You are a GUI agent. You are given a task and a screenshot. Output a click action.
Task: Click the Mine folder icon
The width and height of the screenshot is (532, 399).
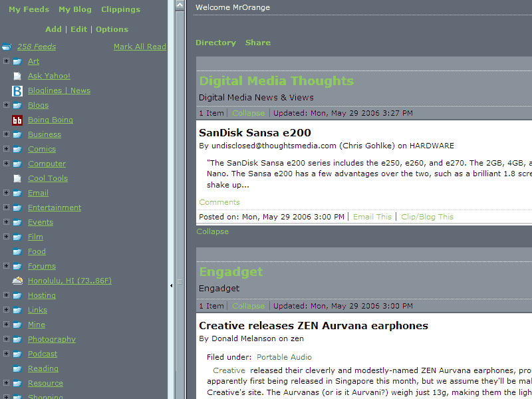17,325
